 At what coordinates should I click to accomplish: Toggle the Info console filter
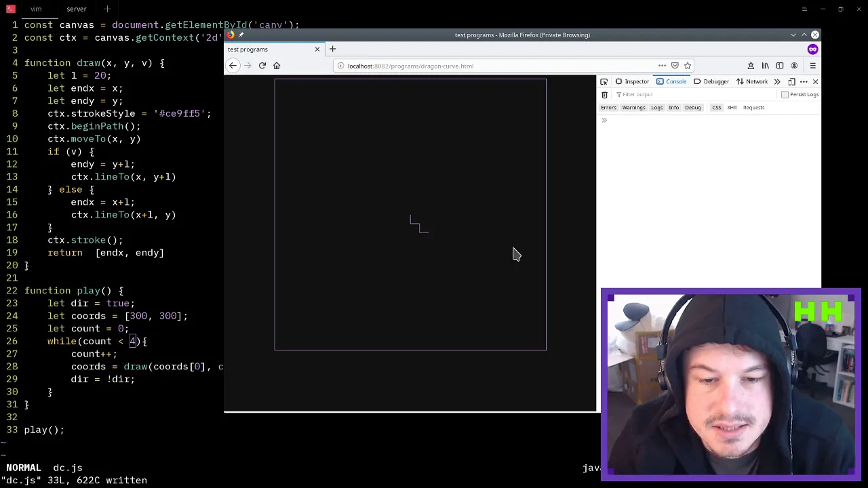click(673, 107)
